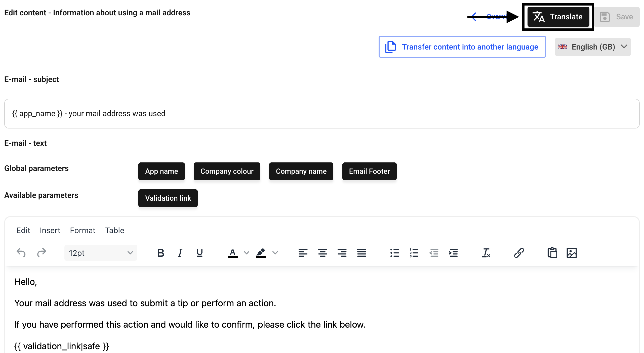Open the English (GB) language selector
The height and width of the screenshot is (353, 644).
click(593, 47)
